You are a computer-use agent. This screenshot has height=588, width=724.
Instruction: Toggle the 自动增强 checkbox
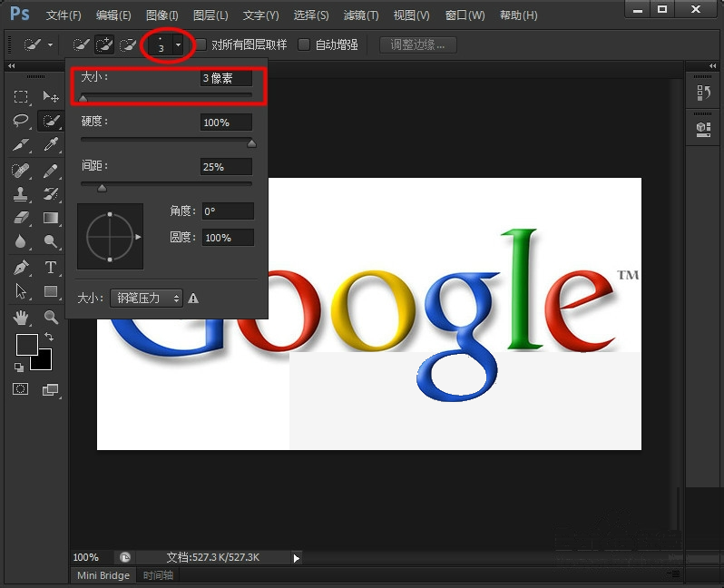[x=303, y=44]
